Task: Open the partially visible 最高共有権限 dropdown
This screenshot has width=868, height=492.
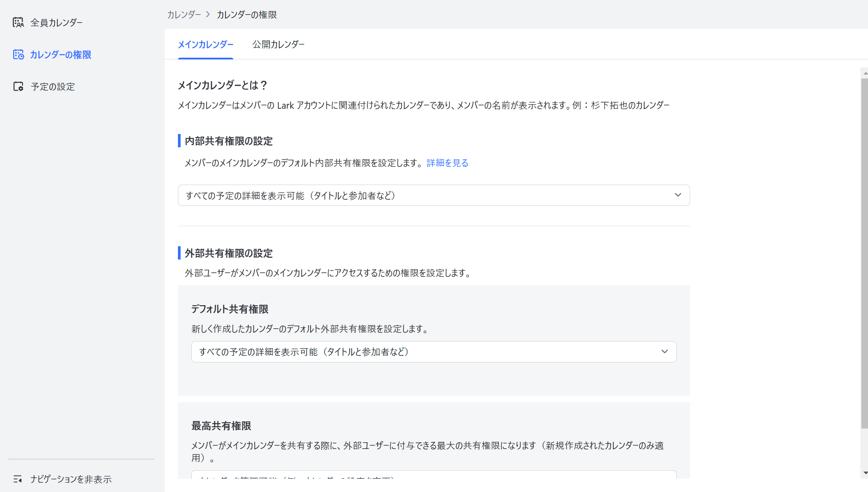Action: (433, 475)
